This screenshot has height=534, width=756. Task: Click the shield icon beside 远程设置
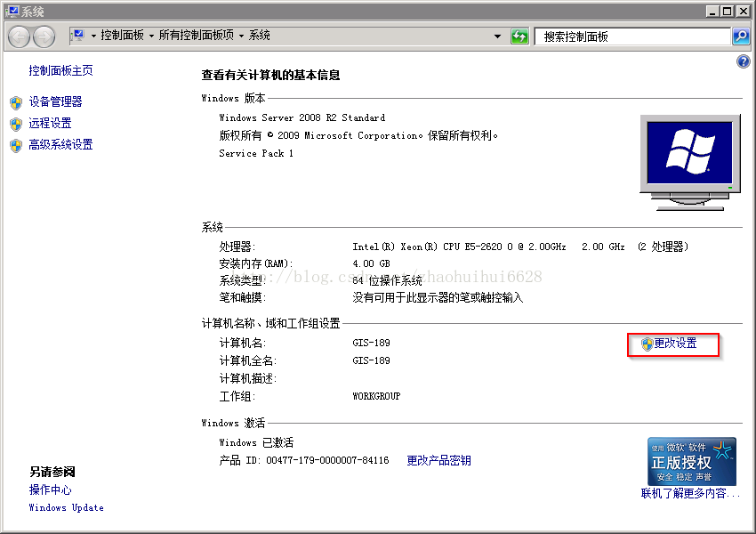(x=16, y=124)
